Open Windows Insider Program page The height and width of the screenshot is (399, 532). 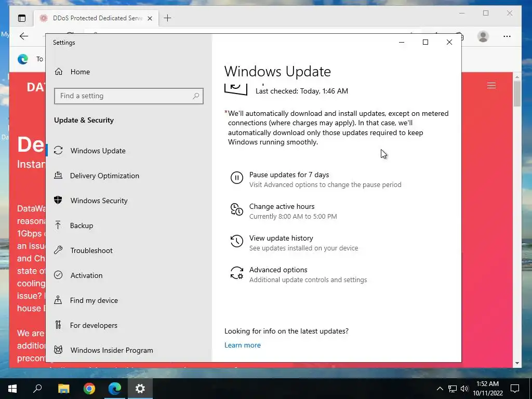(129, 350)
